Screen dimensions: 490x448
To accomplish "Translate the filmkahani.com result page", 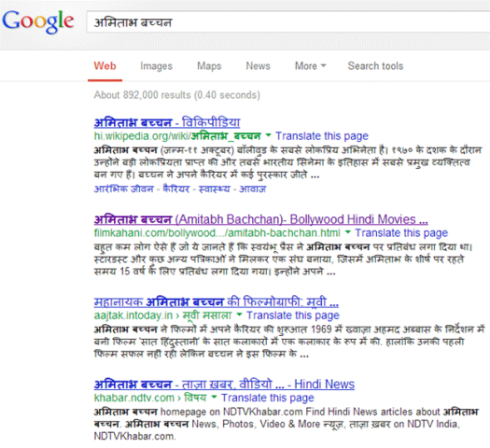I will pos(401,233).
